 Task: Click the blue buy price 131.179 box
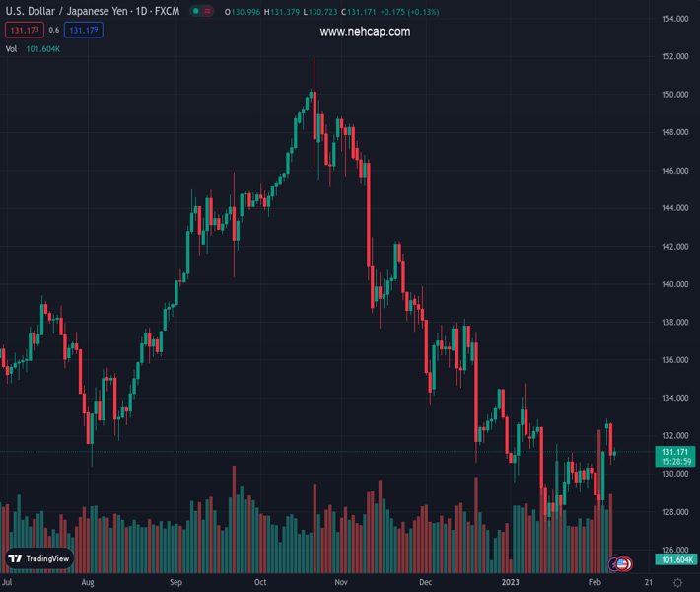point(84,31)
